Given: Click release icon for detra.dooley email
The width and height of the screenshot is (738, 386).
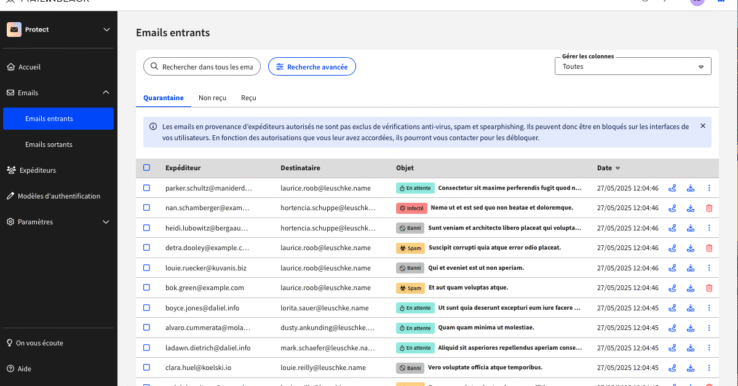Looking at the screenshot, I should (672, 248).
